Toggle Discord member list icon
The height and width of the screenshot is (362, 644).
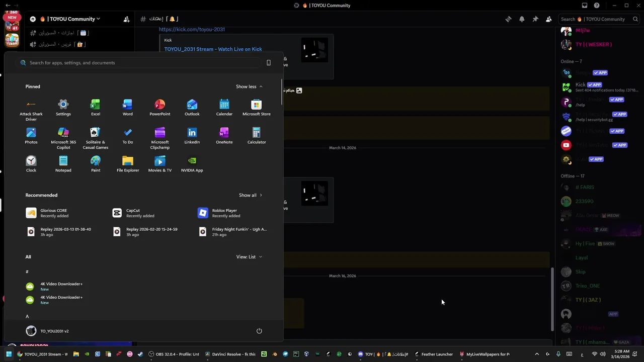point(549,19)
